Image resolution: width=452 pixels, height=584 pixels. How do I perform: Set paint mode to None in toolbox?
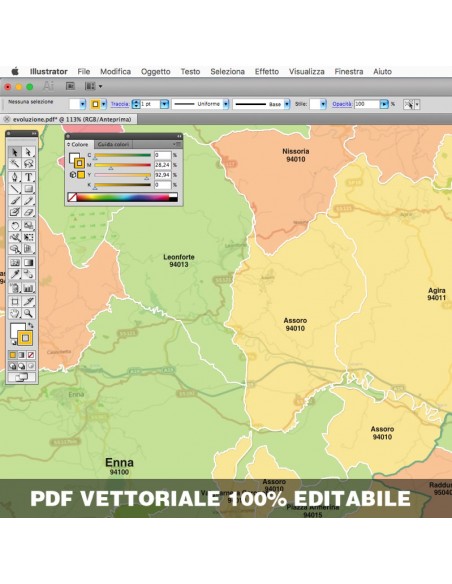point(31,355)
